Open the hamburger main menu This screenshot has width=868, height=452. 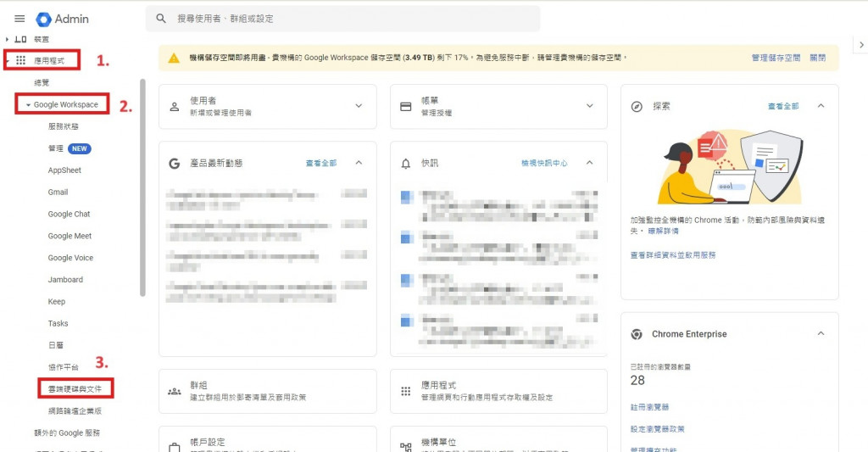pos(19,19)
